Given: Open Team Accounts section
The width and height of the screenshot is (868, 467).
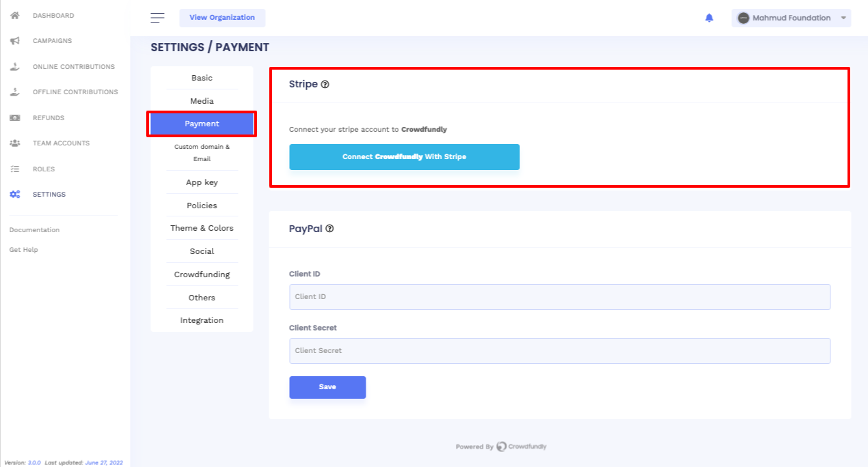Looking at the screenshot, I should [61, 143].
